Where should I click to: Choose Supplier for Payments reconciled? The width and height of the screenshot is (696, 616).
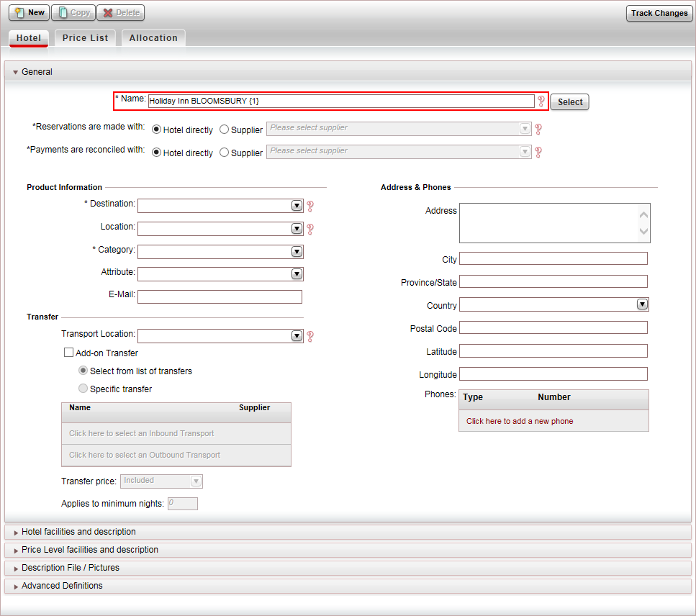click(224, 153)
